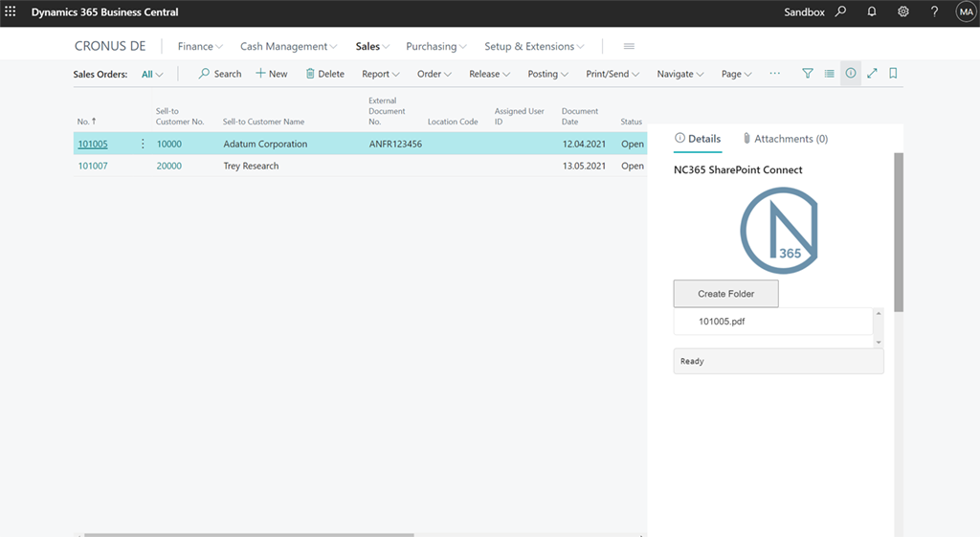This screenshot has height=537, width=980.
Task: Expand the Navigate dropdown
Action: coord(680,74)
